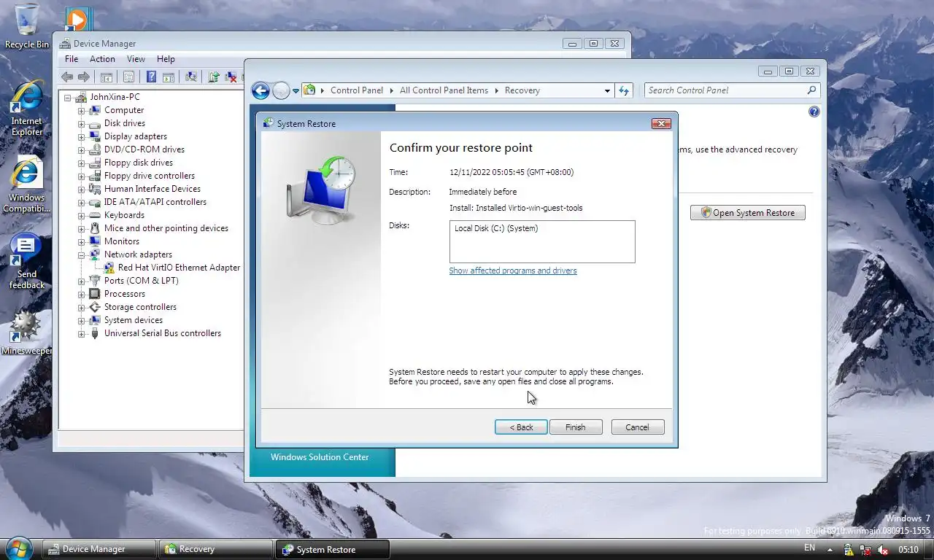
Task: Open the Action menu in Device Manager
Action: pyautogui.click(x=102, y=59)
